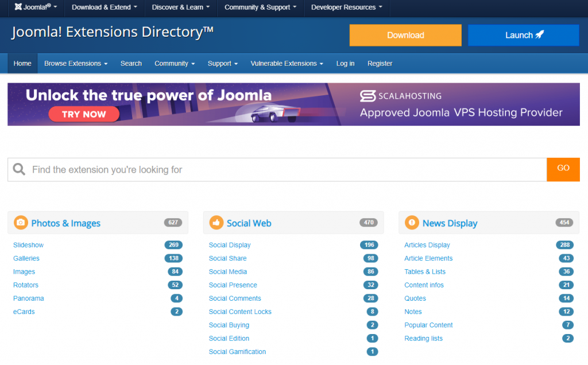Image resolution: width=588 pixels, height=365 pixels.
Task: Open the Social Presence link
Action: tap(233, 285)
